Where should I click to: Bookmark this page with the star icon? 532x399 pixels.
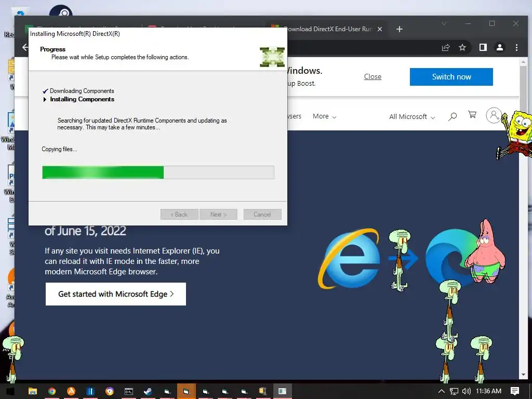462,47
